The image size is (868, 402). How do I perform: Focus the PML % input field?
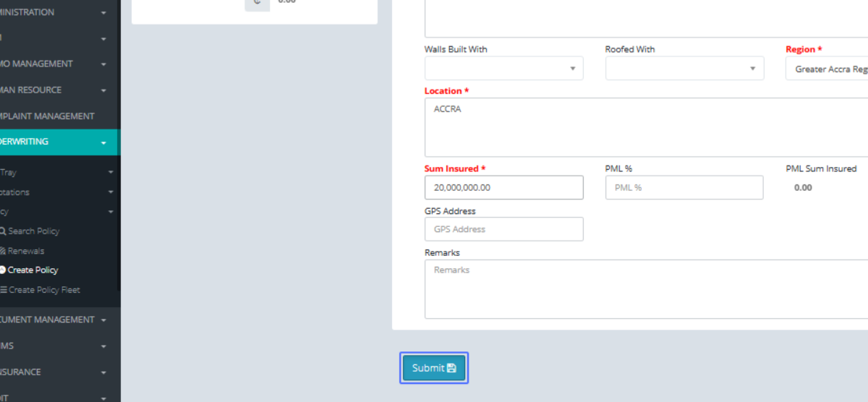click(684, 187)
